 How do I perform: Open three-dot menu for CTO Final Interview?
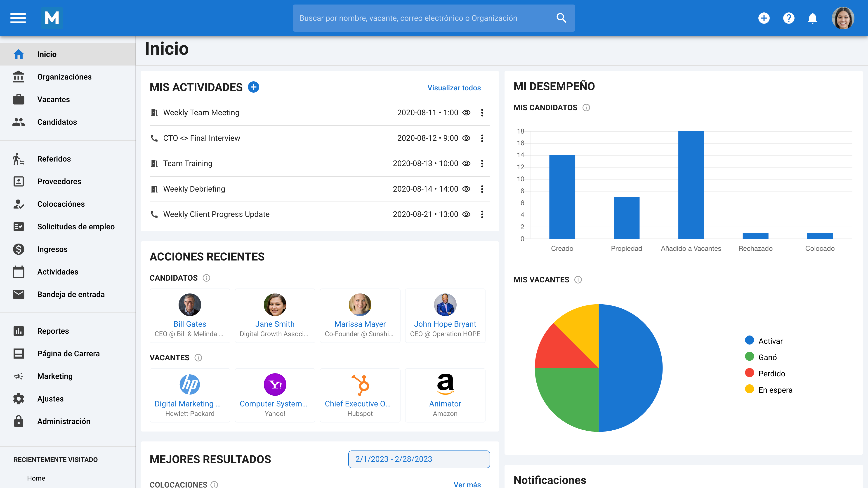pyautogui.click(x=482, y=138)
